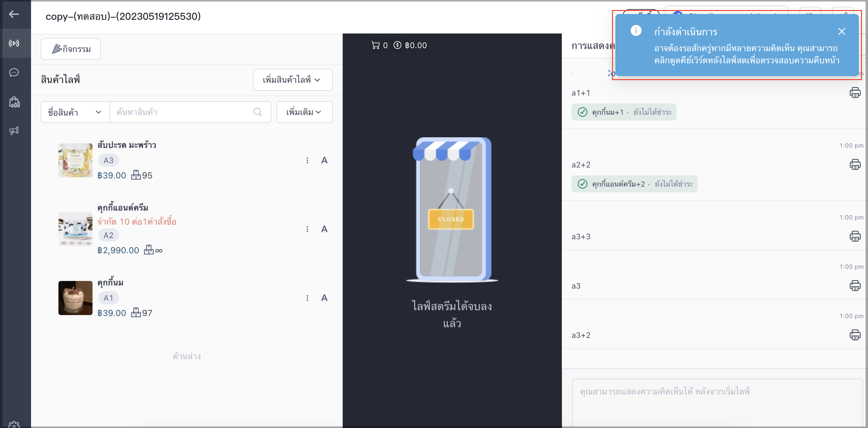Click the back arrow icon
Viewport: 868px width, 428px height.
[14, 14]
